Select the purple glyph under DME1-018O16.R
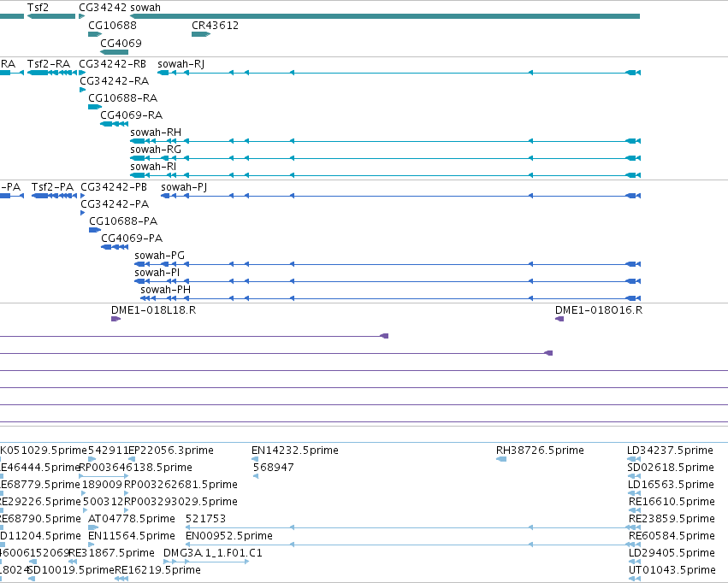The image size is (728, 583). coord(559,319)
